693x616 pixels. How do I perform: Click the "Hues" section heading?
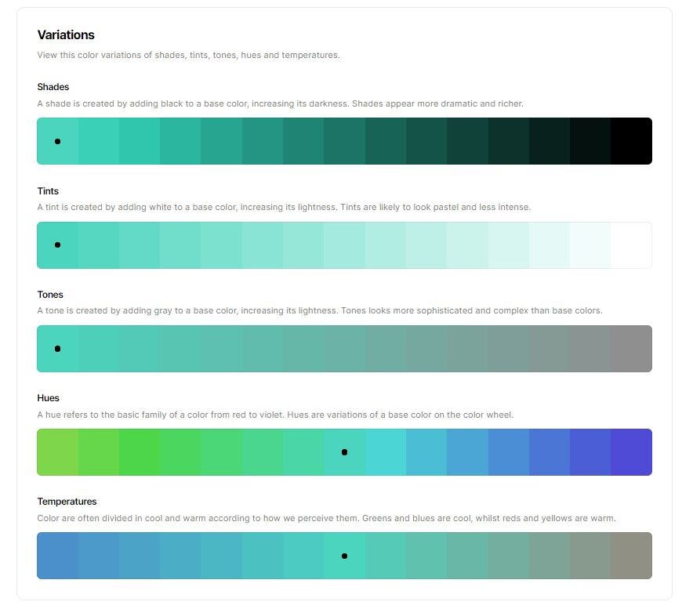(48, 397)
